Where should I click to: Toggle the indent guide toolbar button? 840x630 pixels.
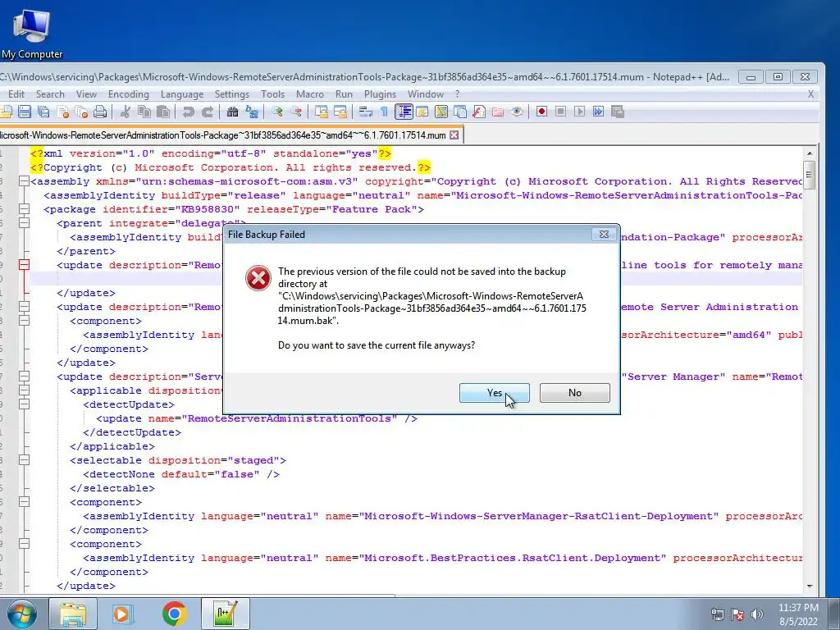[x=404, y=112]
